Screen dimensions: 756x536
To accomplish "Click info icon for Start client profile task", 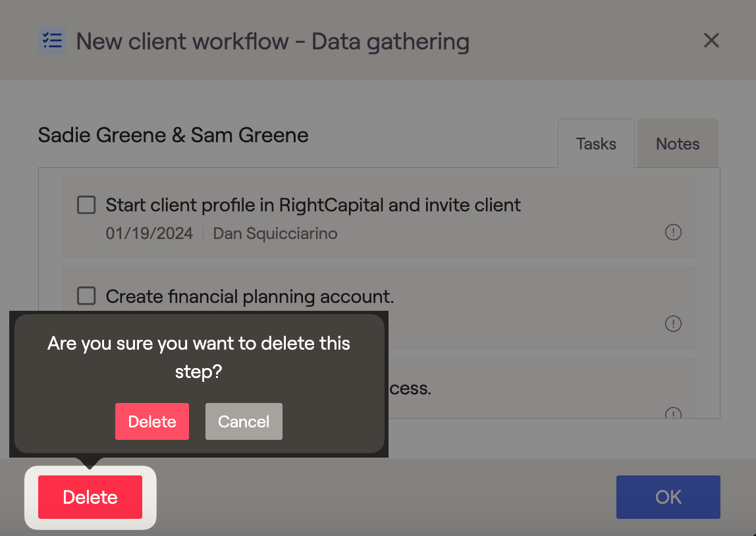I will coord(673,232).
